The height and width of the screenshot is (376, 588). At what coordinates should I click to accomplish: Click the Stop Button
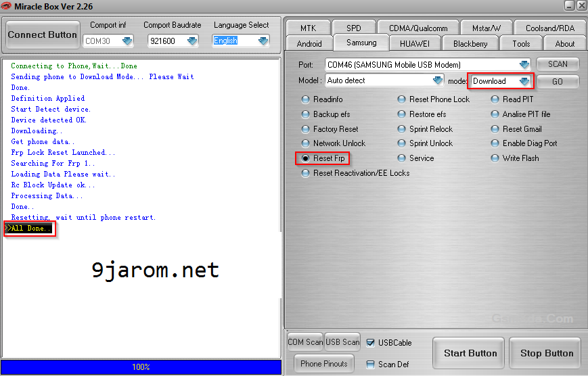[546, 353]
